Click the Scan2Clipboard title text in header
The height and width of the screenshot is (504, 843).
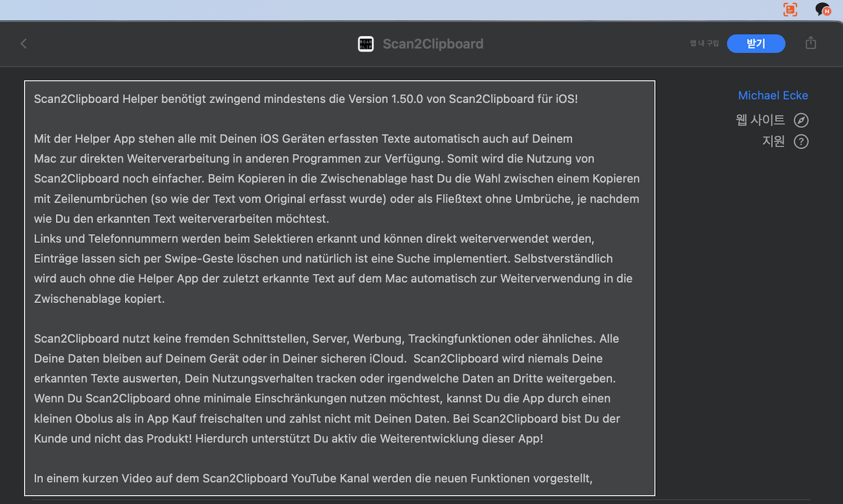coord(433,44)
